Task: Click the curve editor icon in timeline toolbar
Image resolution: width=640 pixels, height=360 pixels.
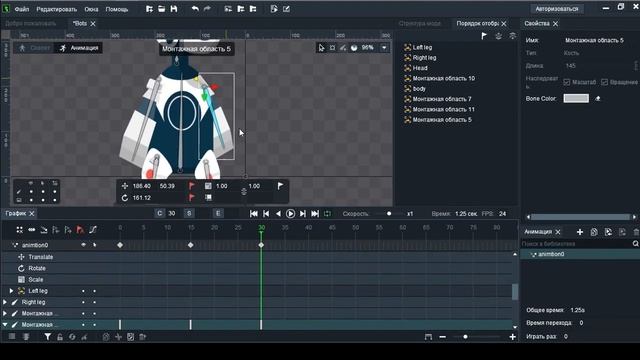Action: click(93, 230)
